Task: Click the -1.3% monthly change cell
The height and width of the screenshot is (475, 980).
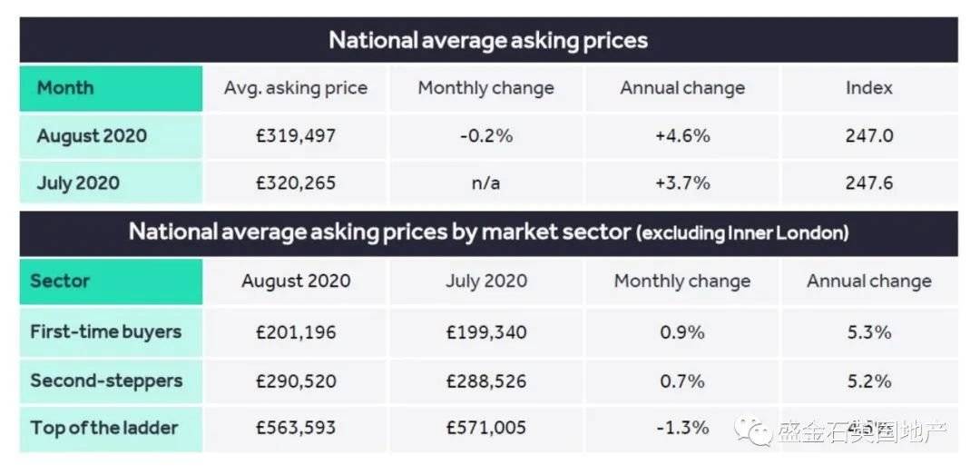Action: (x=682, y=428)
